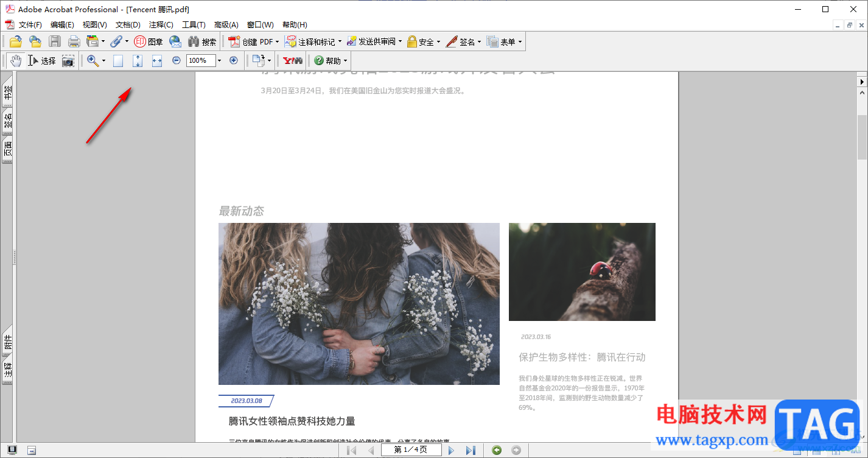Image resolution: width=868 pixels, height=458 pixels.
Task: Open the 文档(D) menu
Action: pos(128,25)
